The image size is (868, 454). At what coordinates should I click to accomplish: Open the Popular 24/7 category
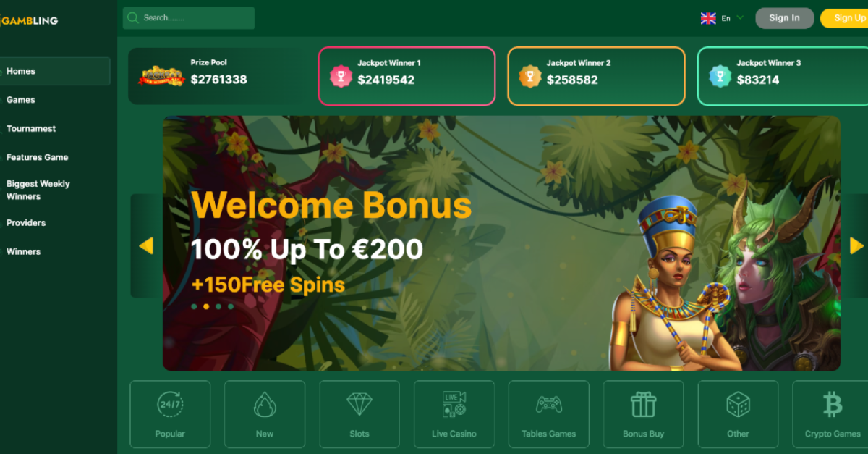coord(170,414)
